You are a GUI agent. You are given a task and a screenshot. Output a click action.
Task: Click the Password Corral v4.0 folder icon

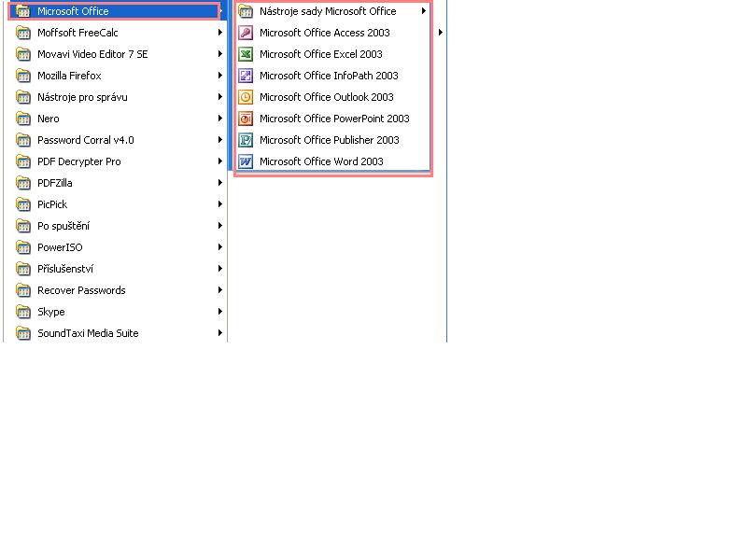(x=22, y=139)
